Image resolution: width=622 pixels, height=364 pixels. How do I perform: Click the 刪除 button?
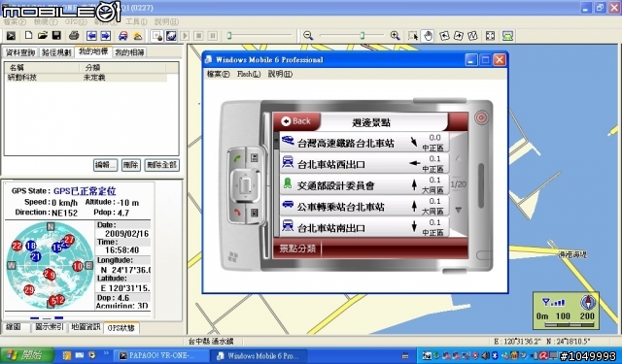click(x=131, y=165)
